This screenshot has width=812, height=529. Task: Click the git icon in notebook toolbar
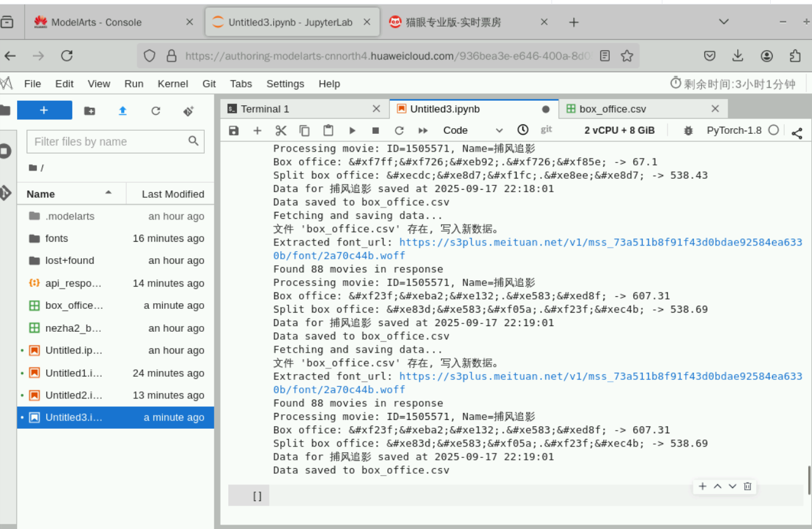click(546, 129)
